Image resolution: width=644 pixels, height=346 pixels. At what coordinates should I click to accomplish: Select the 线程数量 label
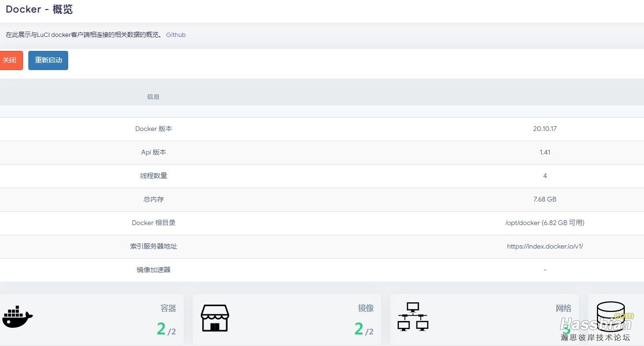[154, 176]
